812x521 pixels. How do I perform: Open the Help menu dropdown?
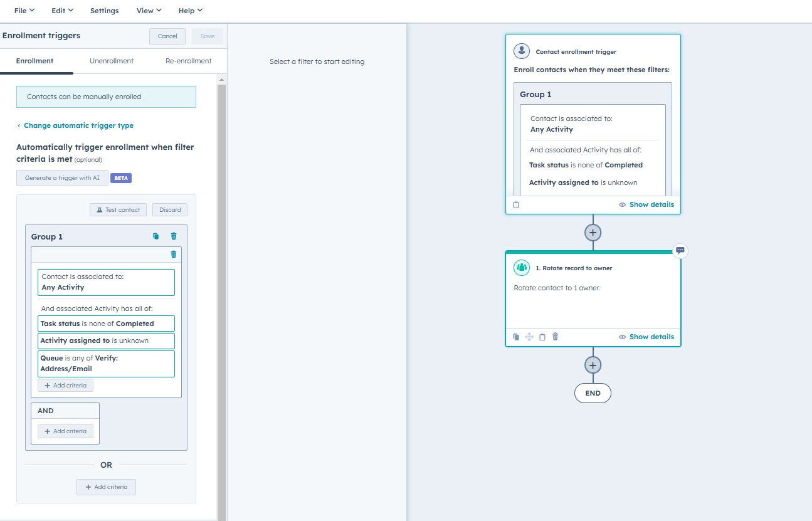coord(190,10)
